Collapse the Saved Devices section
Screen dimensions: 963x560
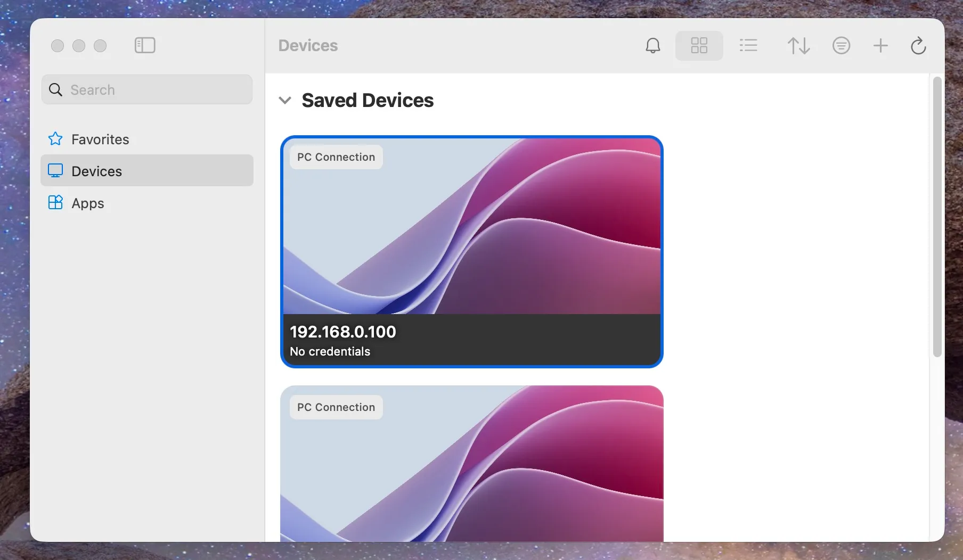[285, 100]
